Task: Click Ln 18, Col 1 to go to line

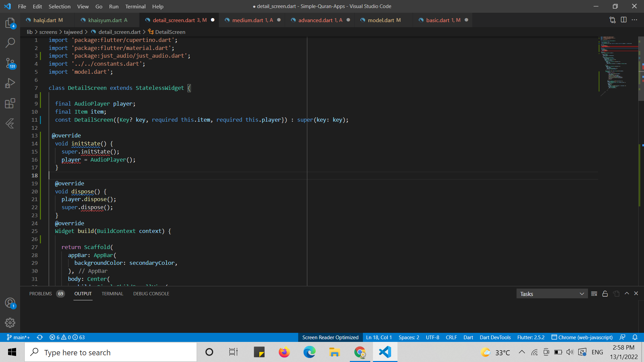Action: click(379, 337)
